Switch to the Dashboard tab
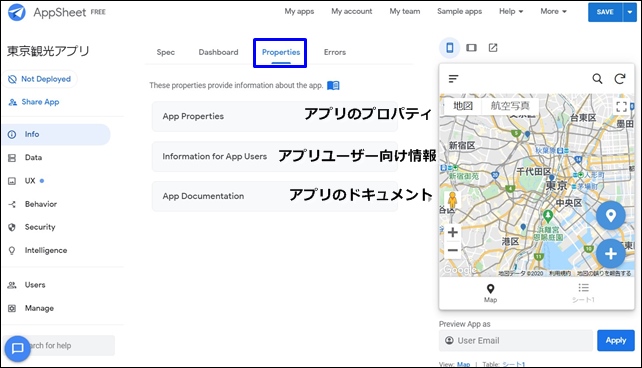 [218, 52]
